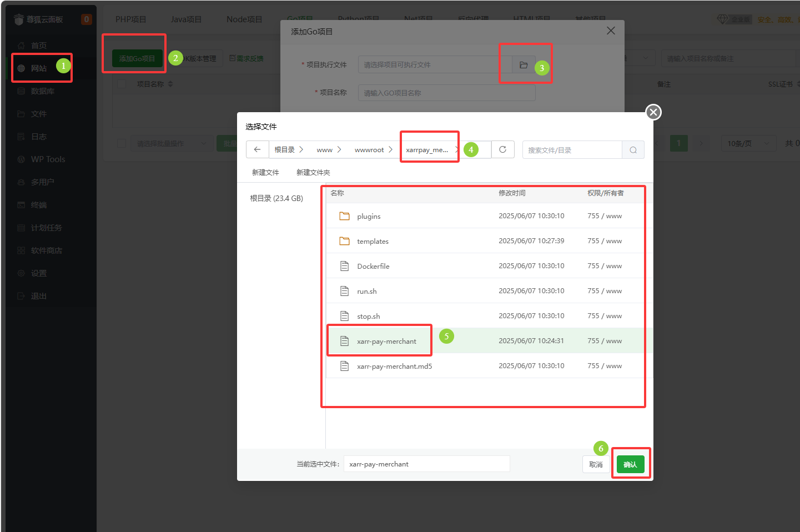The image size is (800, 532).
Task: Select the run.sh file
Action: pos(366,291)
